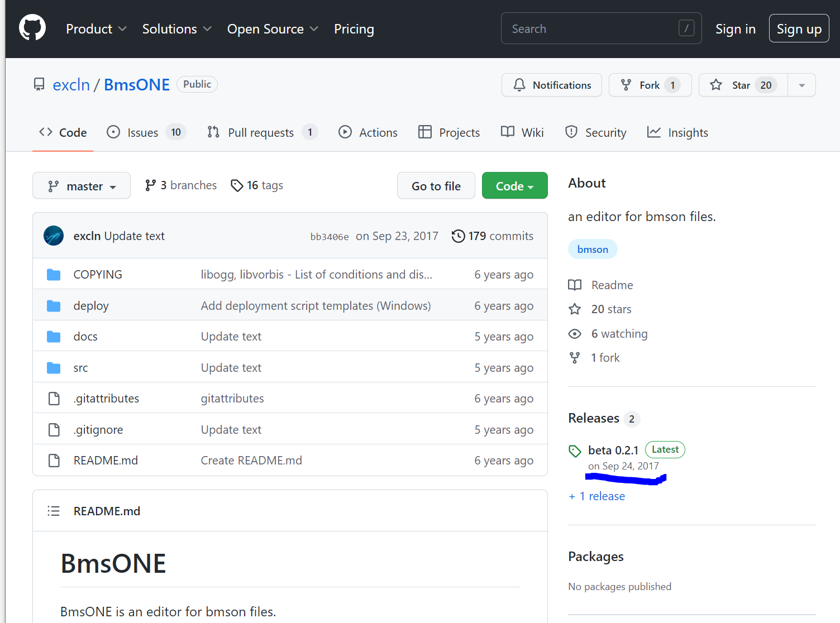
Task: Open the Create README.md commit message
Action: (251, 461)
